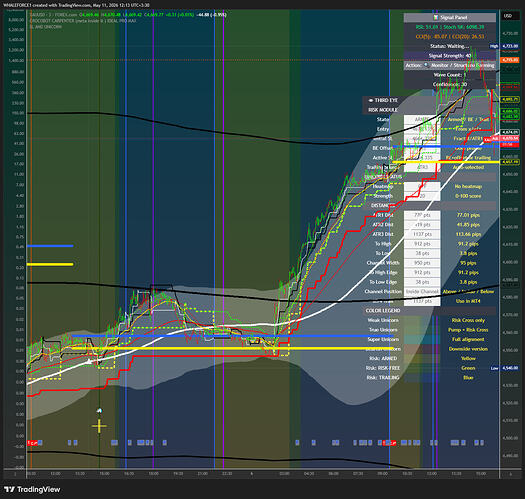525x499 pixels.
Task: Click the Signal Strength: 40 row
Action: pyautogui.click(x=450, y=56)
